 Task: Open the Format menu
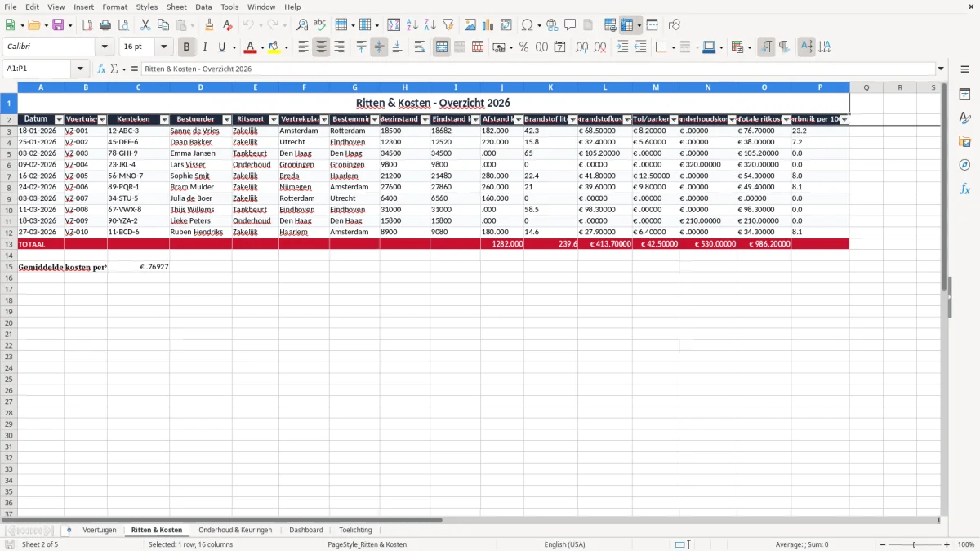click(114, 7)
